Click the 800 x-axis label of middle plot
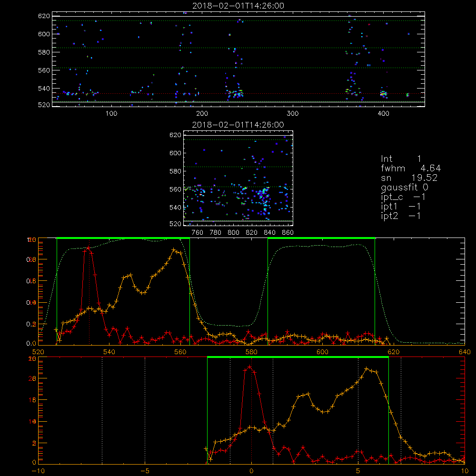Image resolution: width=476 pixels, height=476 pixels. pos(233,233)
